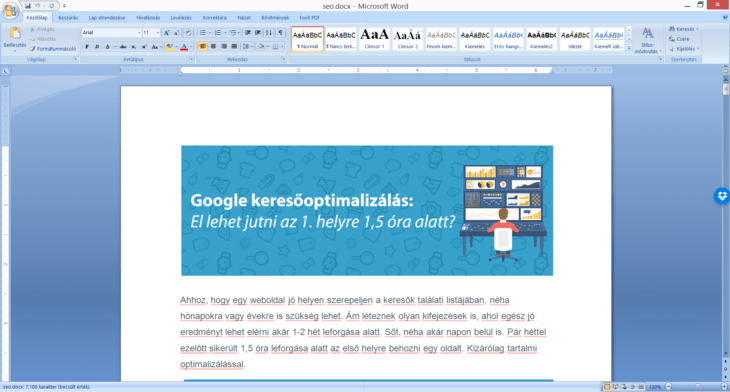Open the Csere replace dialog
730x392 pixels.
679,39
